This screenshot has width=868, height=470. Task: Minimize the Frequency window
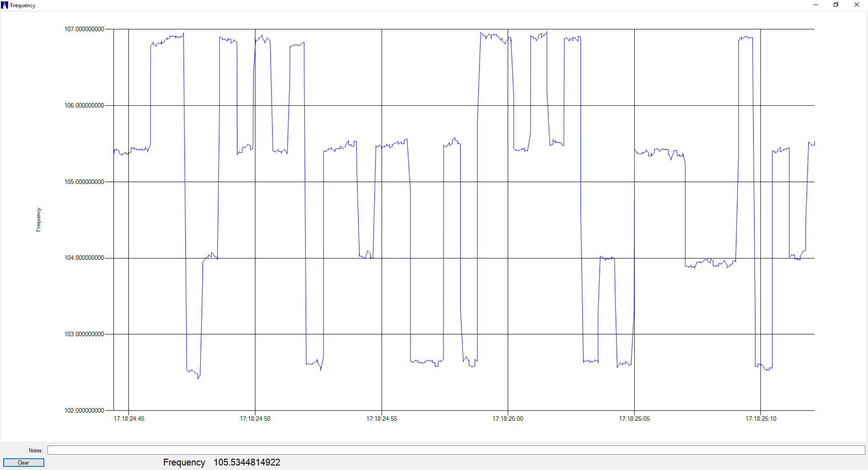pyautogui.click(x=816, y=5)
